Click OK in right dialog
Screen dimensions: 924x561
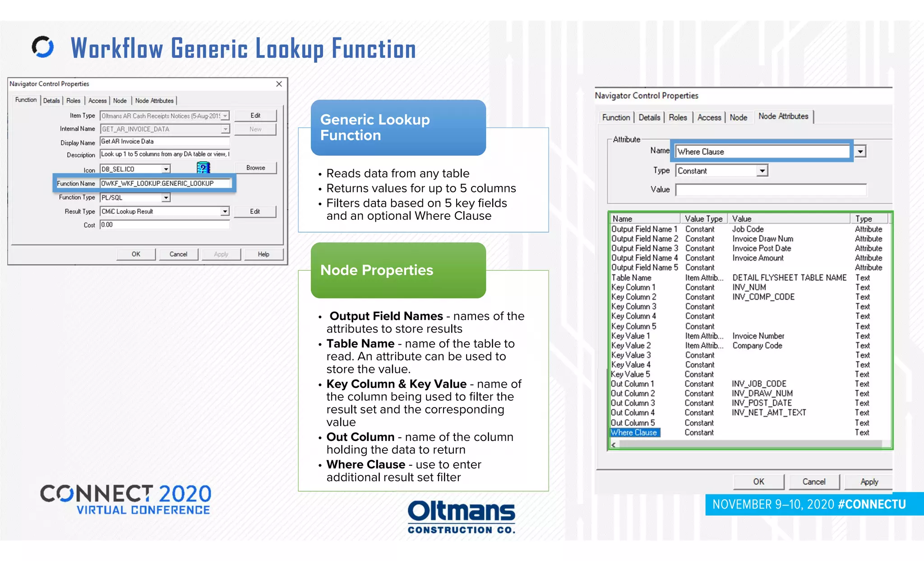[x=758, y=482]
